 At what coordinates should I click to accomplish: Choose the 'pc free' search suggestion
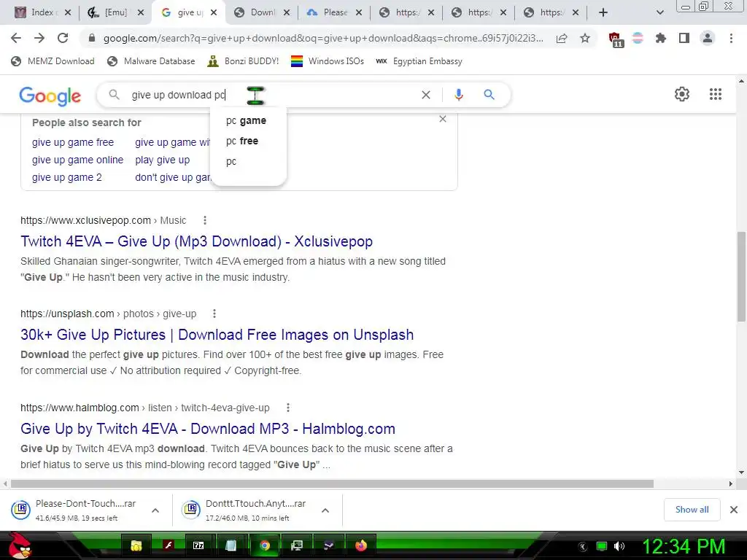coord(248,141)
